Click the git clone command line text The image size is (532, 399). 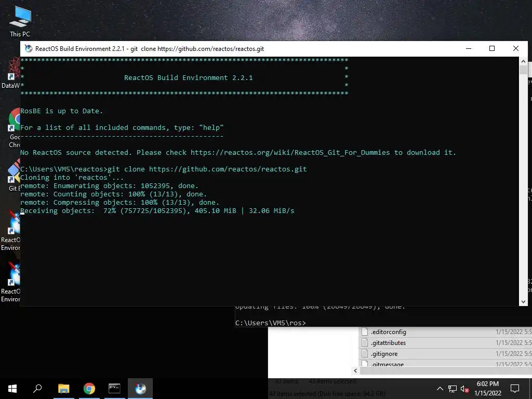coord(207,169)
